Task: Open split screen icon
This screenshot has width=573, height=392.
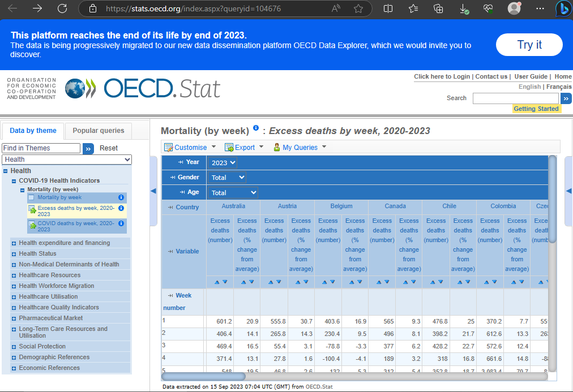Action: click(388, 8)
